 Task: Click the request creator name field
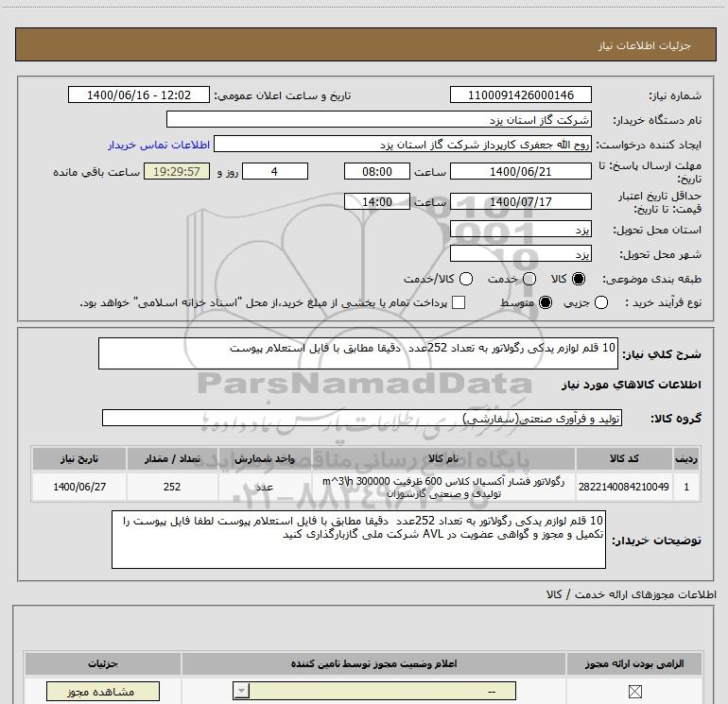(403, 144)
